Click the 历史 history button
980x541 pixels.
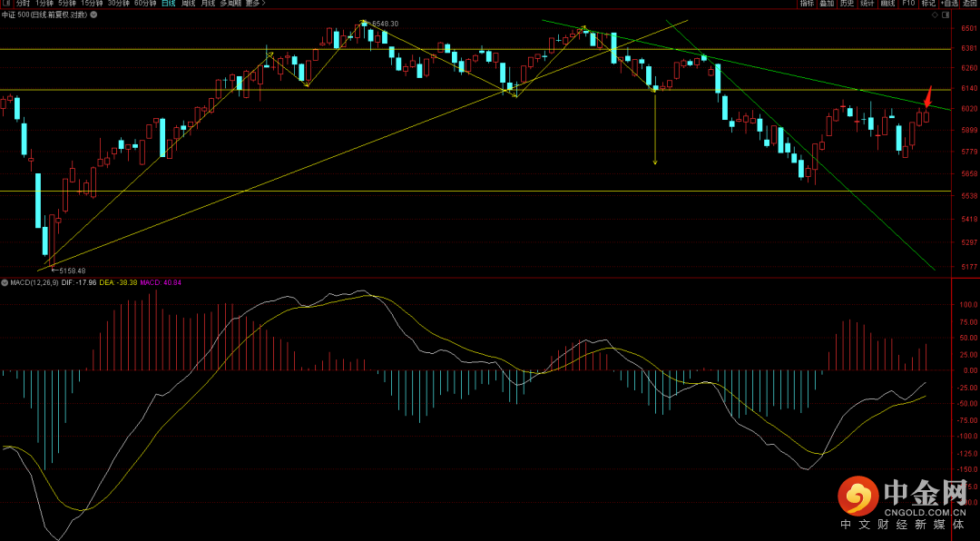847,3
